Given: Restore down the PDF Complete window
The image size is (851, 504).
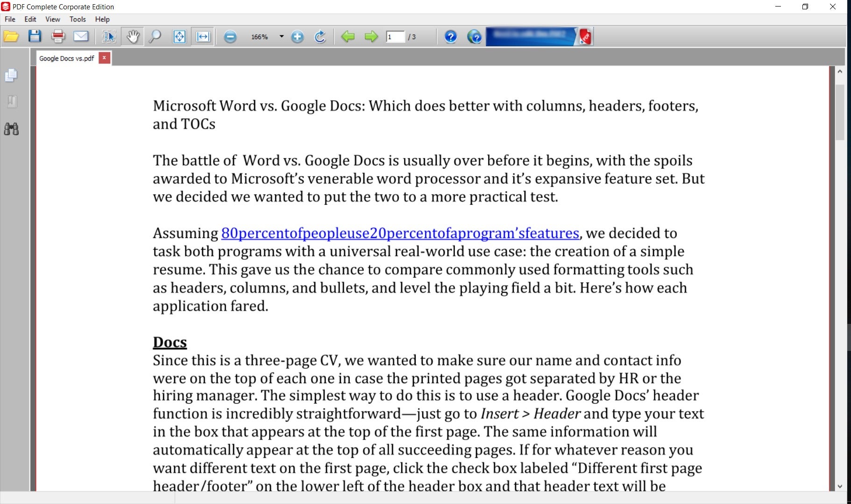Looking at the screenshot, I should [805, 7].
